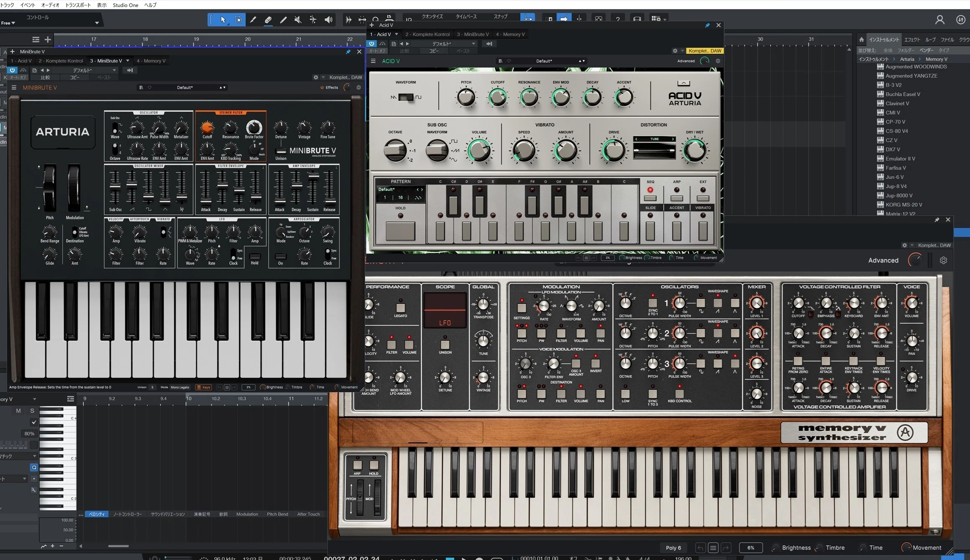Image resolution: width=970 pixels, height=560 pixels.
Task: Click コピー in the MiniBrute V window
Action: (75, 77)
